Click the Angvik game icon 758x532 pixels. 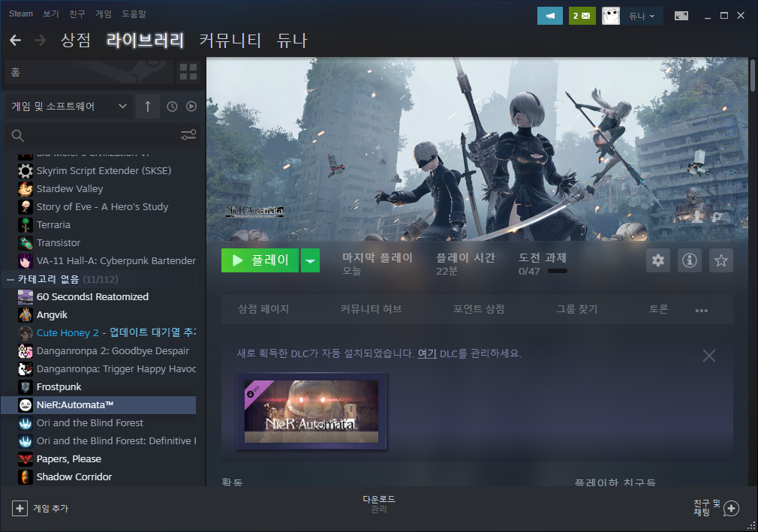pos(25,314)
